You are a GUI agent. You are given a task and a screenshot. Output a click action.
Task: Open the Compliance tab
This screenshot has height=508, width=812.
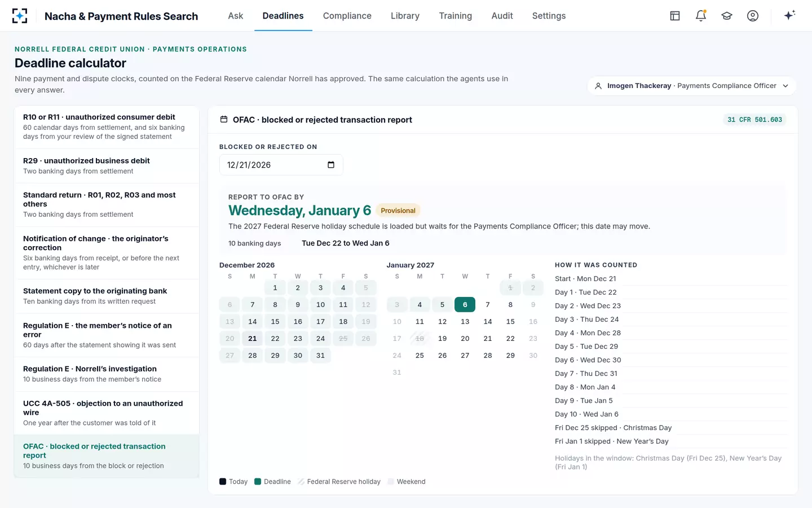pyautogui.click(x=347, y=16)
